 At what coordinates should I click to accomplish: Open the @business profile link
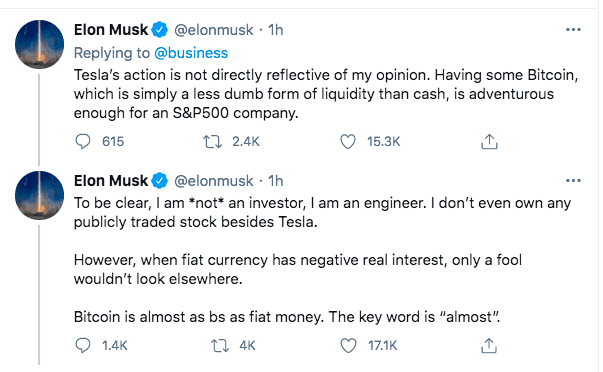(x=191, y=53)
